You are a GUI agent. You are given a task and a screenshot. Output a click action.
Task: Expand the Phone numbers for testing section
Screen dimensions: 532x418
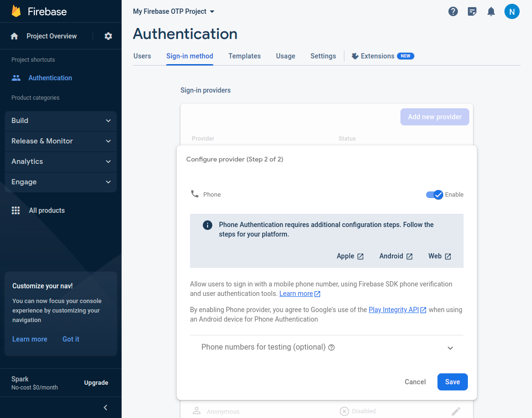(x=450, y=348)
